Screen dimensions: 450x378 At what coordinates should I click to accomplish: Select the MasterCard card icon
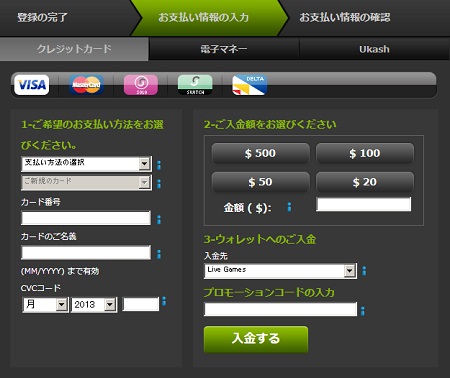coord(86,85)
